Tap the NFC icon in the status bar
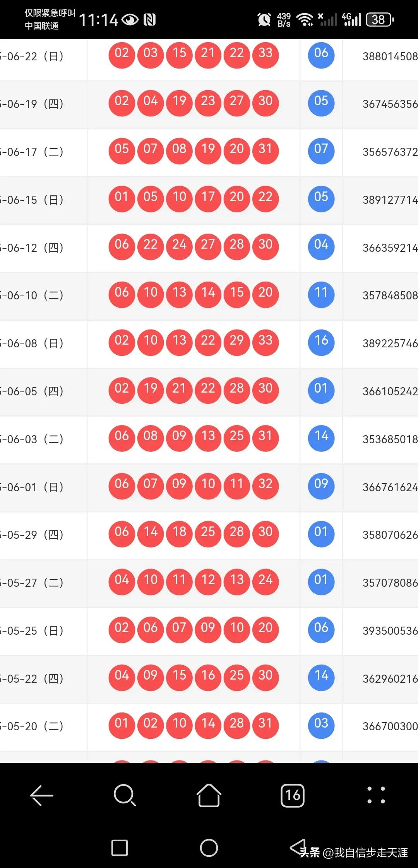The image size is (418, 868). point(150,19)
